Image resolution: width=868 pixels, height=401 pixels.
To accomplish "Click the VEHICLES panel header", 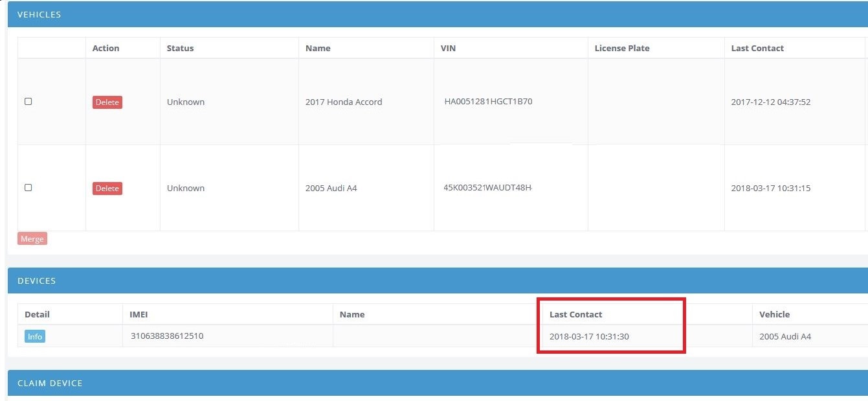I will 39,14.
